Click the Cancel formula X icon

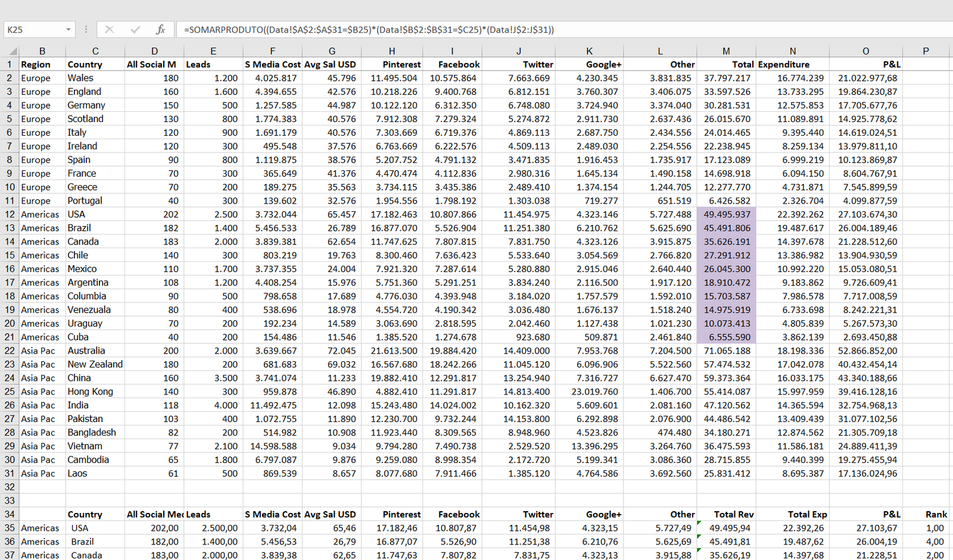(109, 29)
